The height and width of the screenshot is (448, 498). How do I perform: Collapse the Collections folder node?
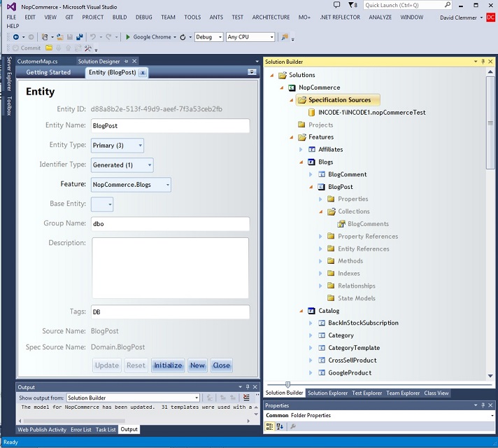coord(320,211)
